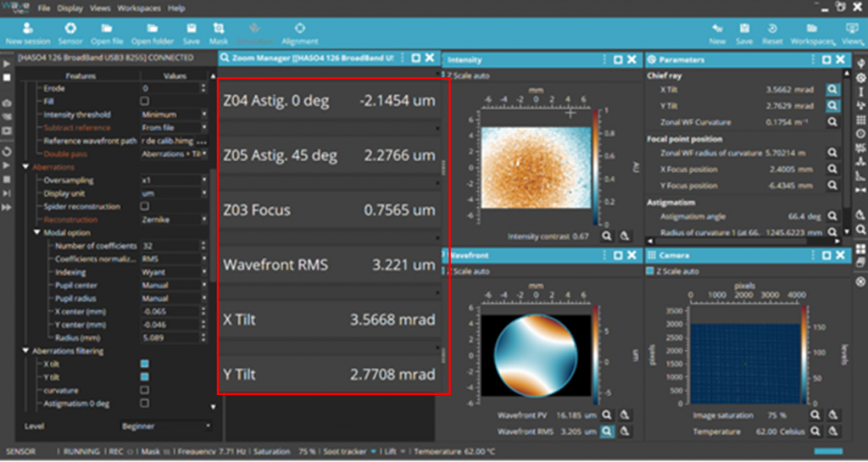The width and height of the screenshot is (868, 462).
Task: Disable the X tilt aberration filter
Action: pyautogui.click(x=144, y=364)
